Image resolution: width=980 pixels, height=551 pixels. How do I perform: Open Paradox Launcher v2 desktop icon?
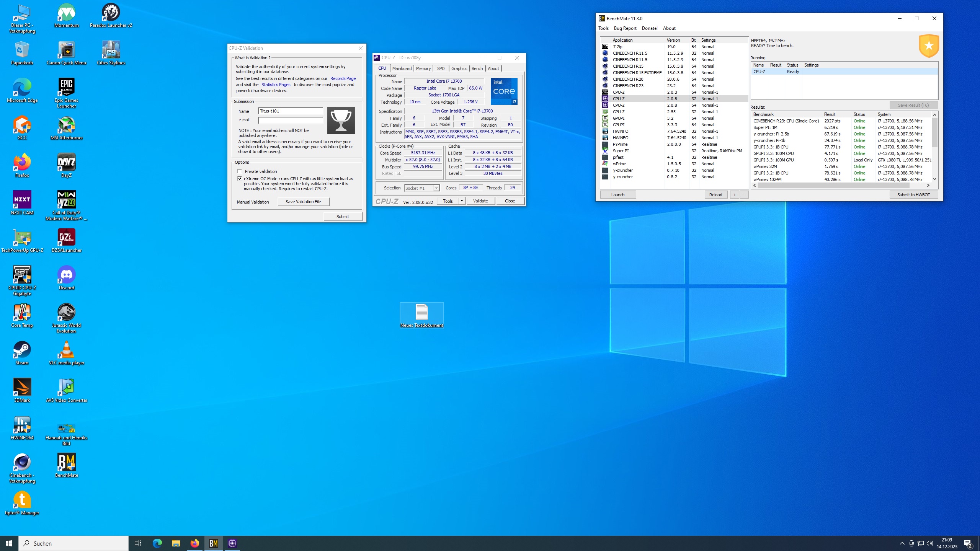pyautogui.click(x=111, y=16)
